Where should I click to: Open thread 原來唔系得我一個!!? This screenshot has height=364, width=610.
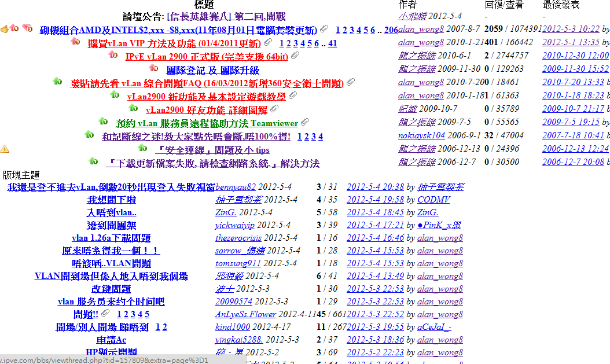coord(111,251)
